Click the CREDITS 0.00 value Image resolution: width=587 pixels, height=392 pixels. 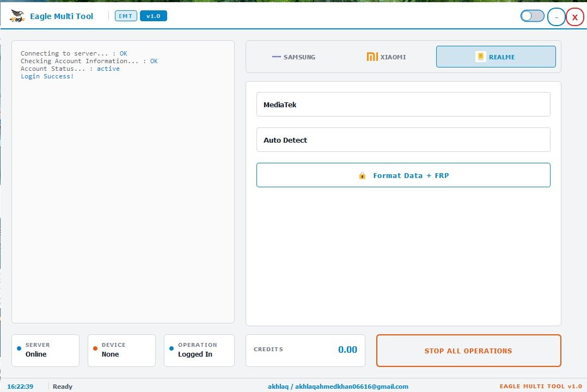(347, 350)
